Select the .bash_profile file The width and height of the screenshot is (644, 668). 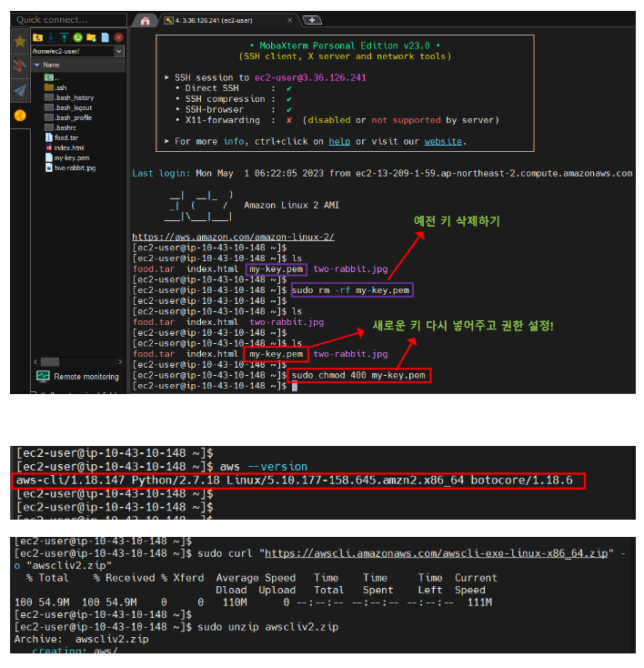click(68, 117)
